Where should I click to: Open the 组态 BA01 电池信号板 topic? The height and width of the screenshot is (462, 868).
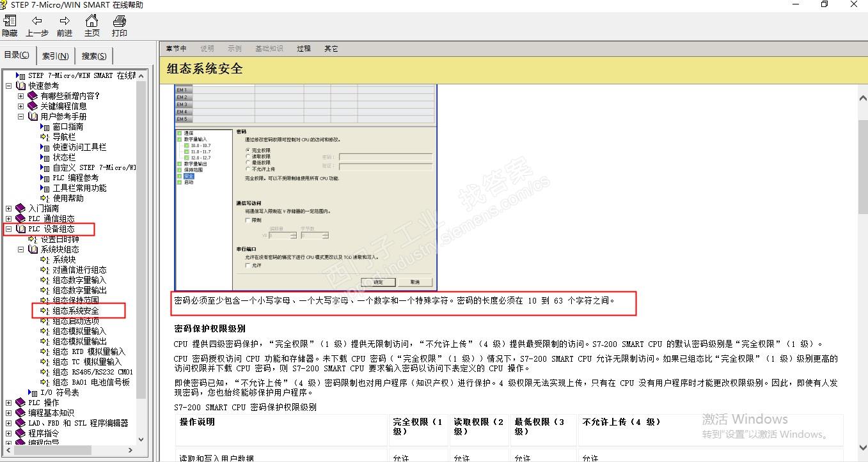pyautogui.click(x=91, y=382)
